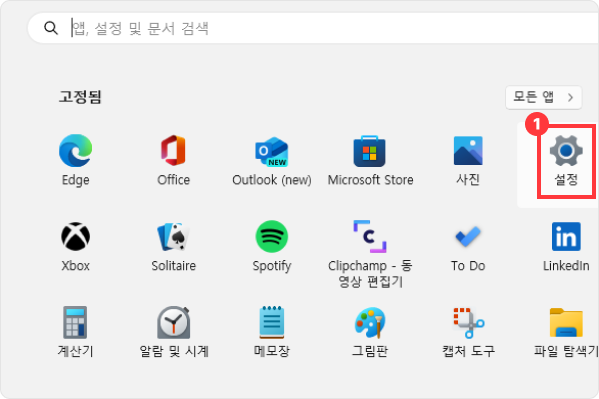
Task: Open the 알람 및 시계 app
Action: coord(173,332)
